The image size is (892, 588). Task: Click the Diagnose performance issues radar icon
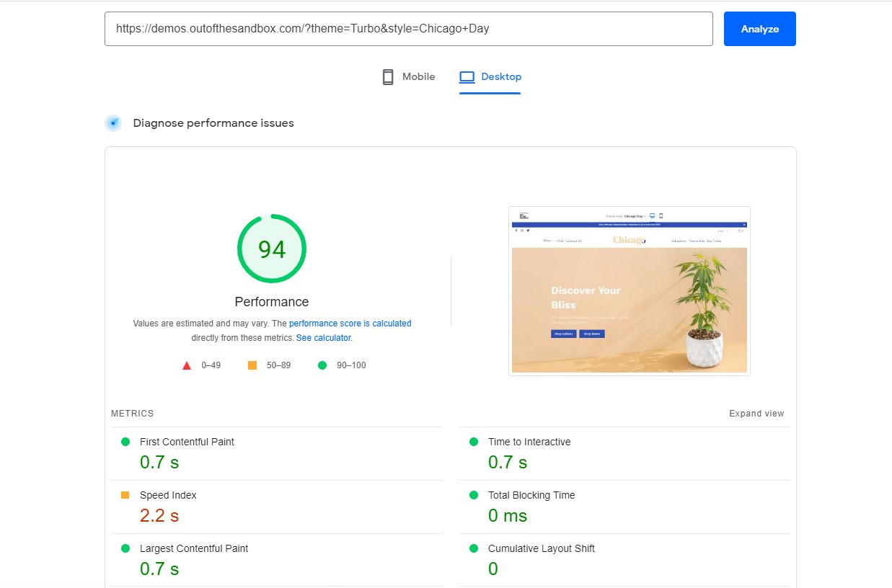[x=113, y=123]
